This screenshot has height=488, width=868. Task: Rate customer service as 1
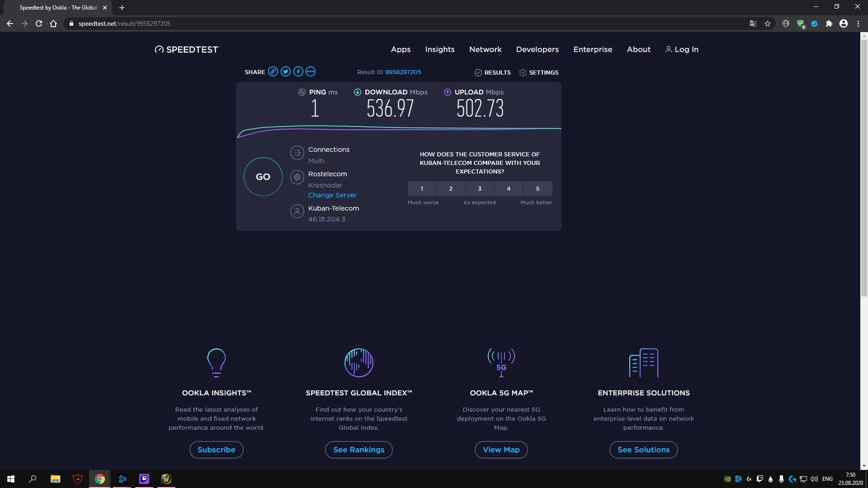(422, 189)
